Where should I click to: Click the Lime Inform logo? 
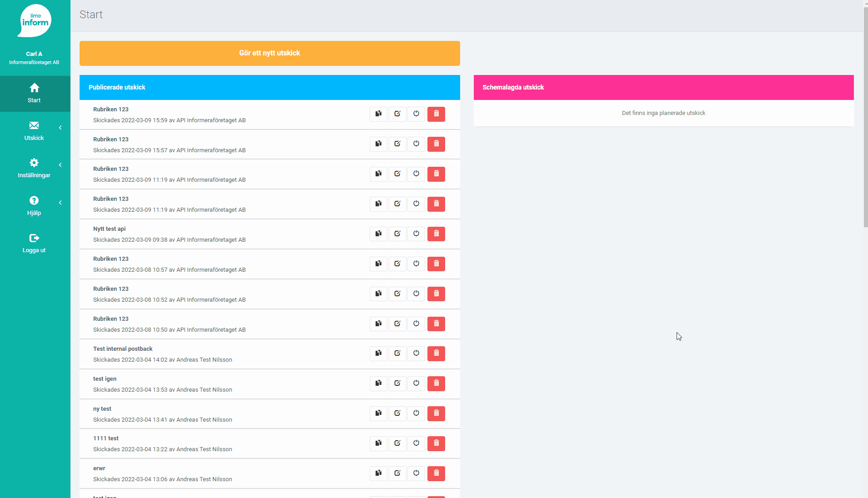(x=35, y=20)
